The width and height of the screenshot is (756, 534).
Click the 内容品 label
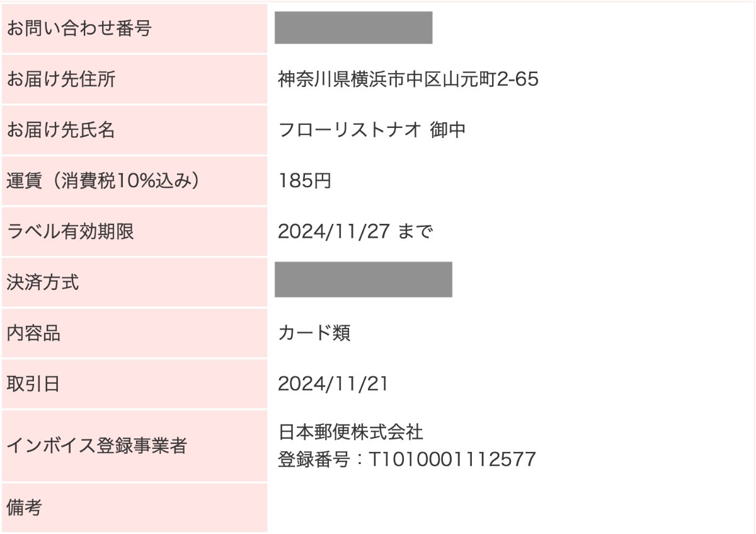coord(33,333)
